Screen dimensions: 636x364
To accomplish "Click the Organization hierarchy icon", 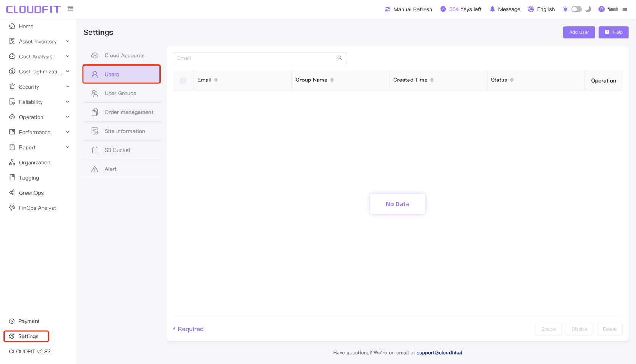I will pos(12,162).
